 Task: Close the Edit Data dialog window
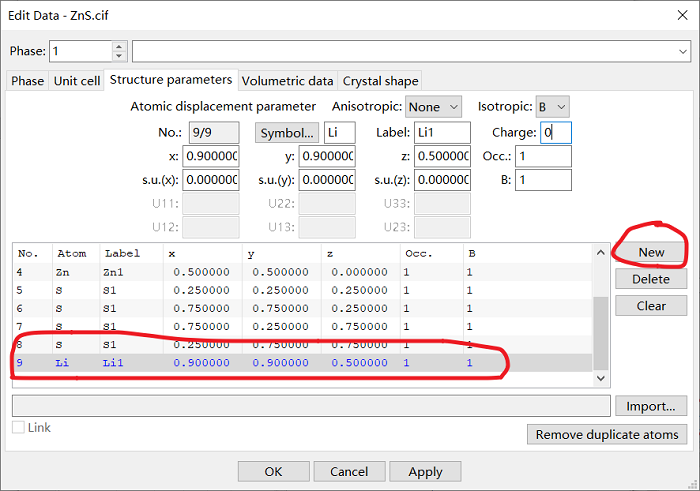click(676, 15)
